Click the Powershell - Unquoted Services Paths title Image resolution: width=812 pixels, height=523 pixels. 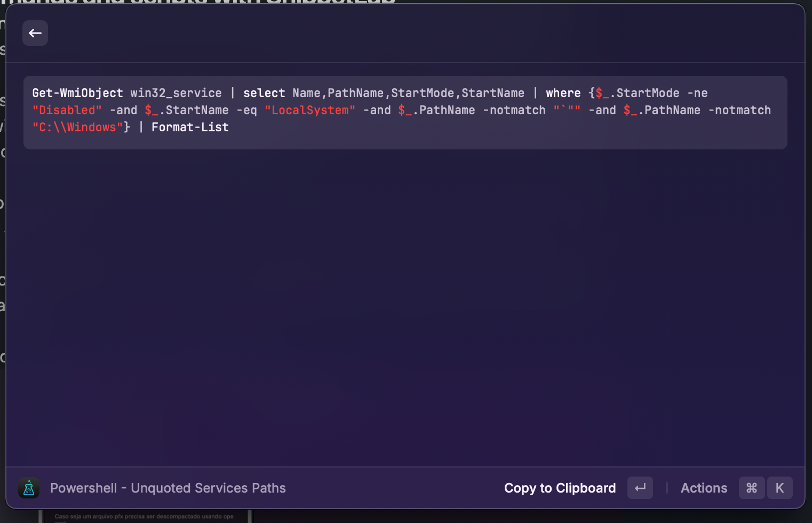click(168, 488)
